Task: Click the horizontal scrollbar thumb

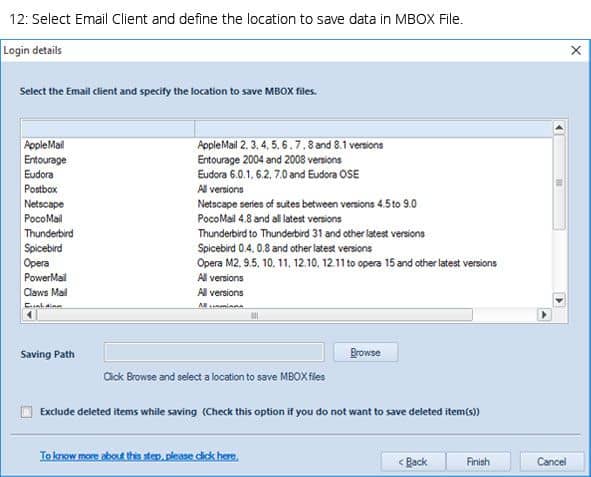Action: [254, 315]
